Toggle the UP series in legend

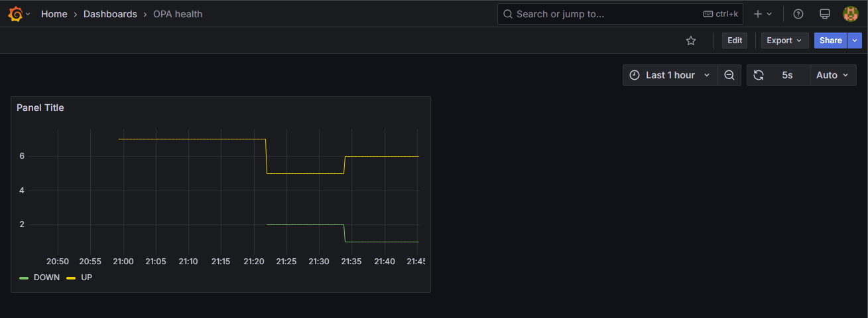click(87, 278)
